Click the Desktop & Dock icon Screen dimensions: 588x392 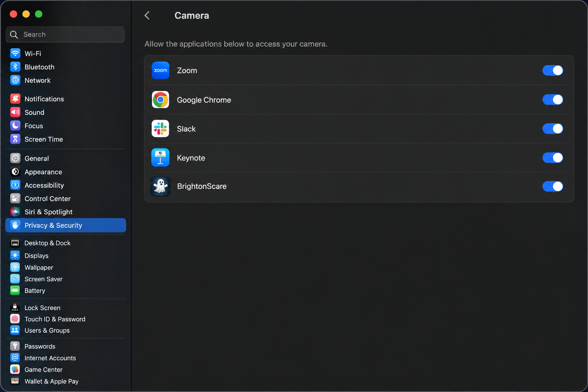point(15,243)
